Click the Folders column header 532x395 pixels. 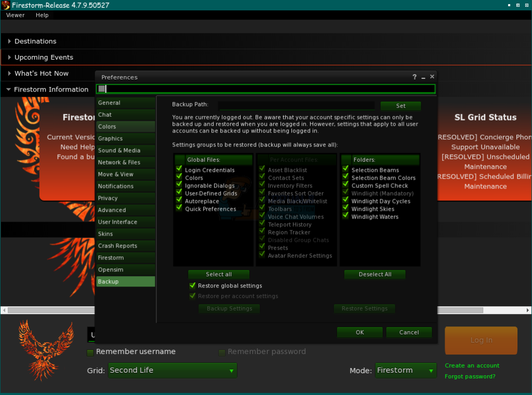[x=385, y=160]
